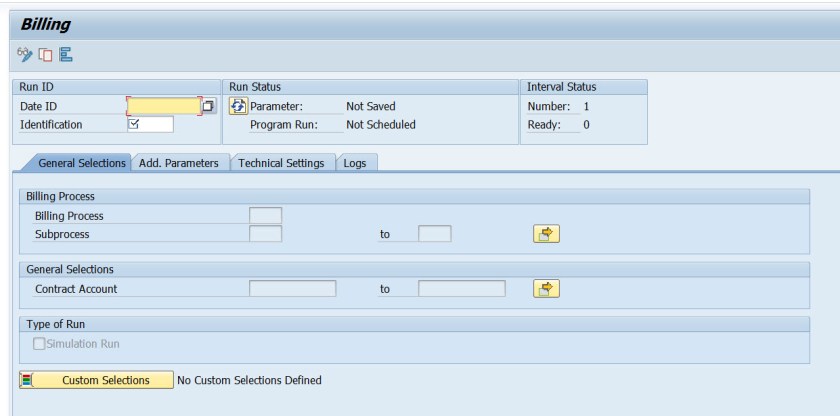This screenshot has height=416, width=840.
Task: Click the 'Contract Account' label
Action: pos(76,289)
